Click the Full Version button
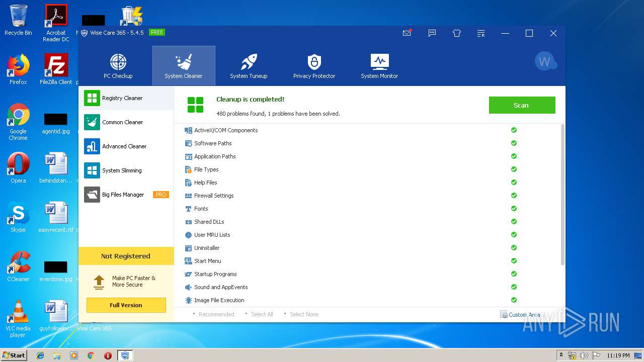This screenshot has width=644, height=362. (126, 305)
